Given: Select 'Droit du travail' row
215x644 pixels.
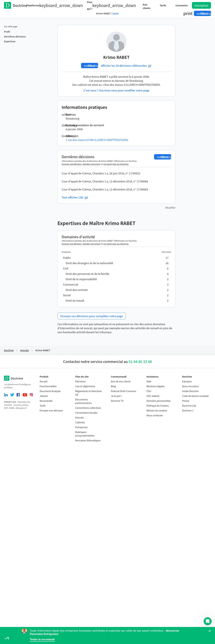Looking at the screenshot, I should 116,301.
